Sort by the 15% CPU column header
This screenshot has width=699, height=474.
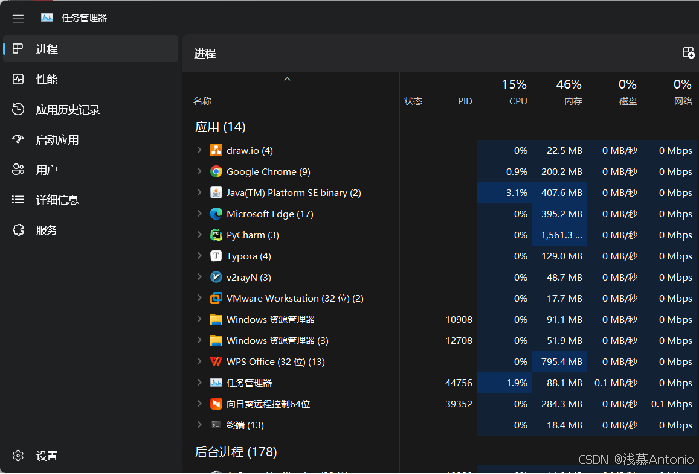pos(514,92)
